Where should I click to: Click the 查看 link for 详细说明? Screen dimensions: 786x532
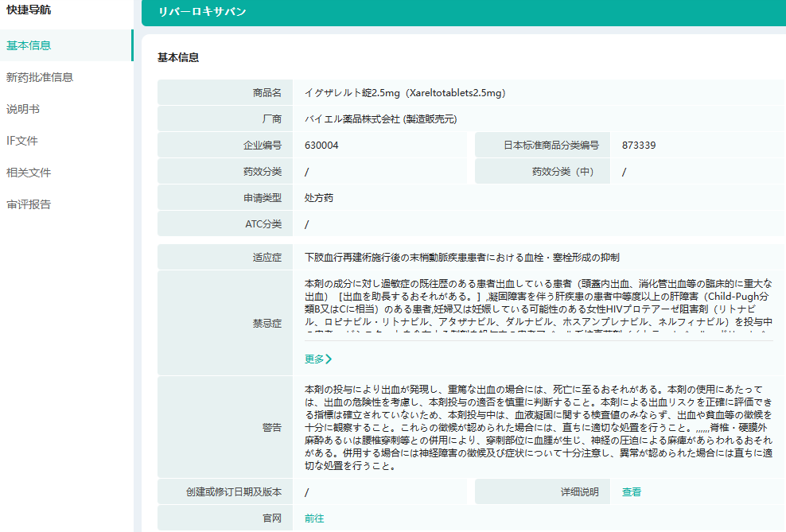(632, 492)
